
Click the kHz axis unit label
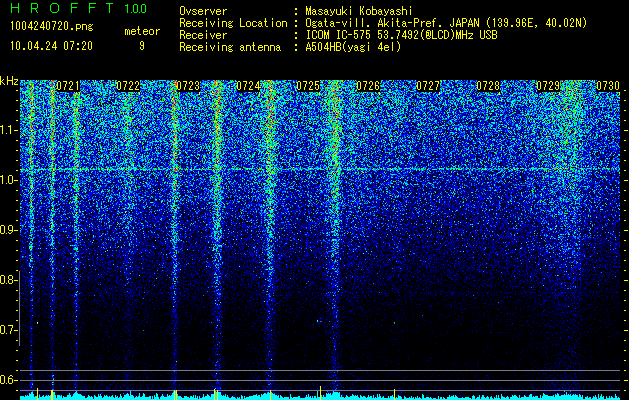[9, 82]
